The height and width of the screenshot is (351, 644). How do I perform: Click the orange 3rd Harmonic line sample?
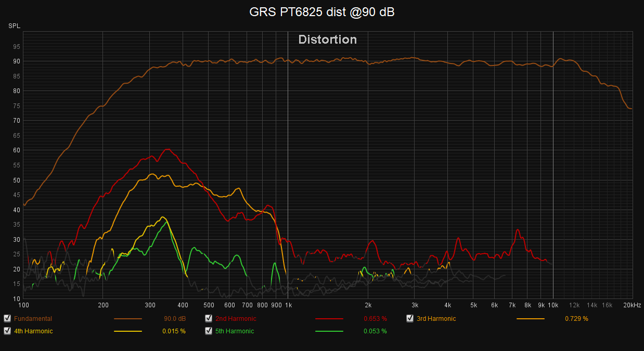click(x=531, y=319)
